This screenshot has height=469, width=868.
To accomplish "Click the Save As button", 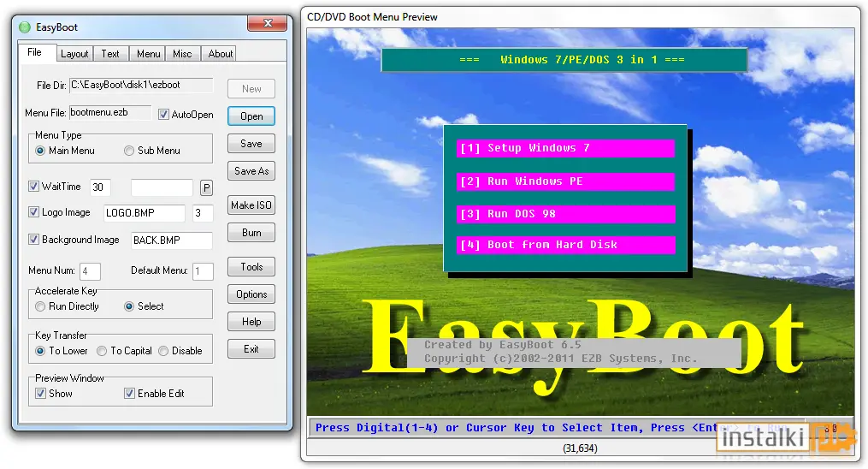I will click(x=251, y=171).
